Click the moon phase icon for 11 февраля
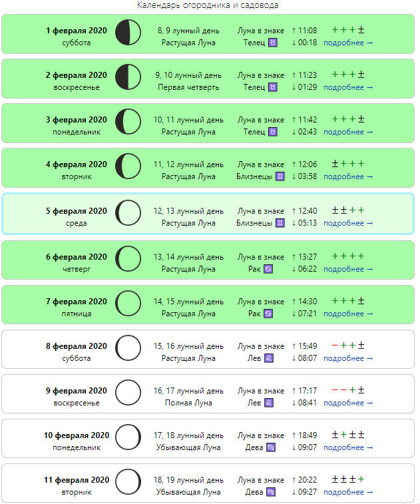Image resolution: width=420 pixels, height=504 pixels. [x=128, y=482]
